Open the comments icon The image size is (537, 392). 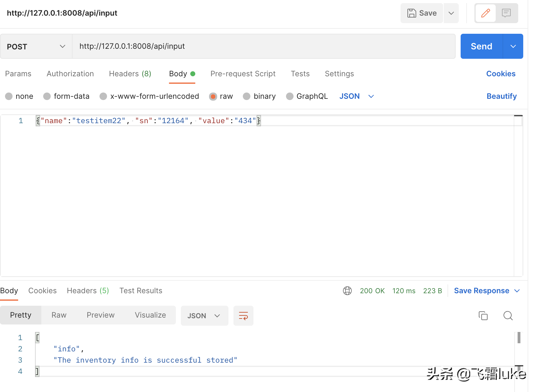506,13
